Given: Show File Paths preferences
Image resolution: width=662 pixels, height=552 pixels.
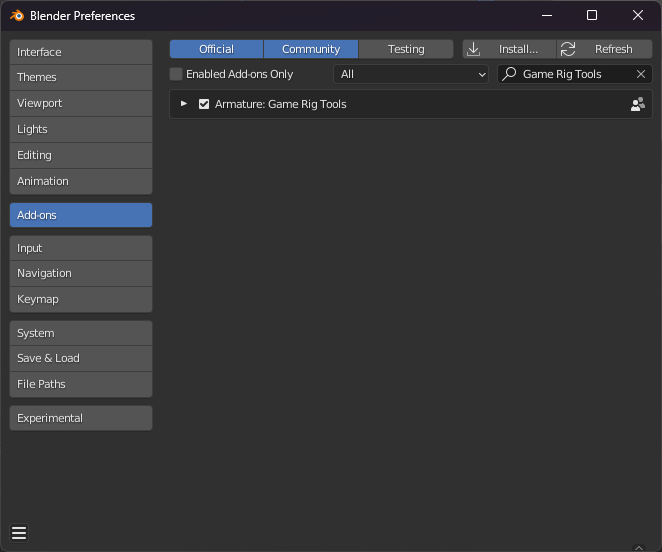Looking at the screenshot, I should [81, 384].
